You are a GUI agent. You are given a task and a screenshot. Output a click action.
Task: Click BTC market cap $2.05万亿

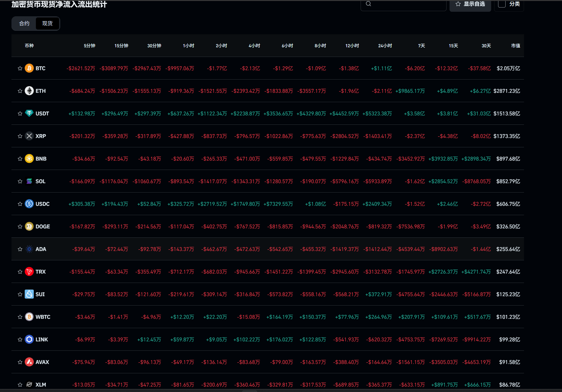(508, 68)
